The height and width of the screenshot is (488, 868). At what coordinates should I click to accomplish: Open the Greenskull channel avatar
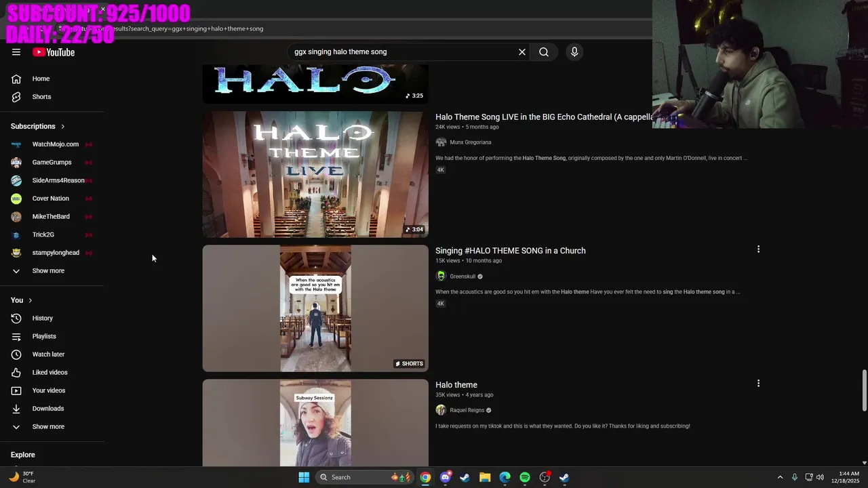pyautogui.click(x=441, y=277)
